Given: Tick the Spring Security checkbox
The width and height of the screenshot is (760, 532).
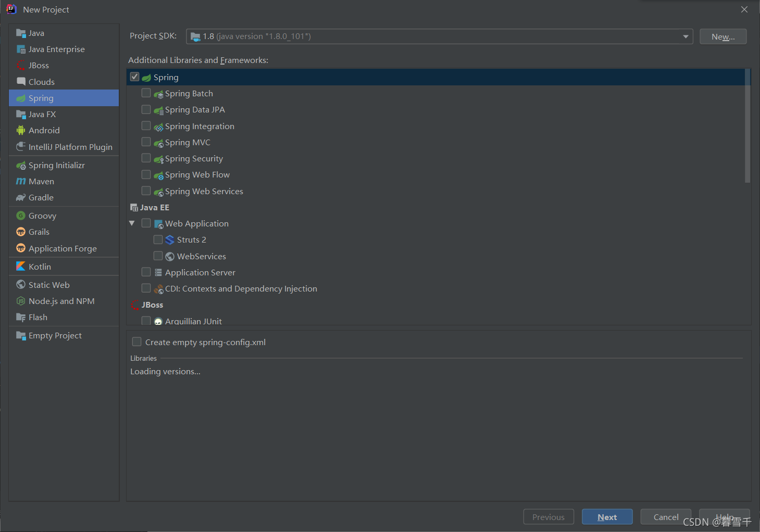Looking at the screenshot, I should tap(146, 158).
